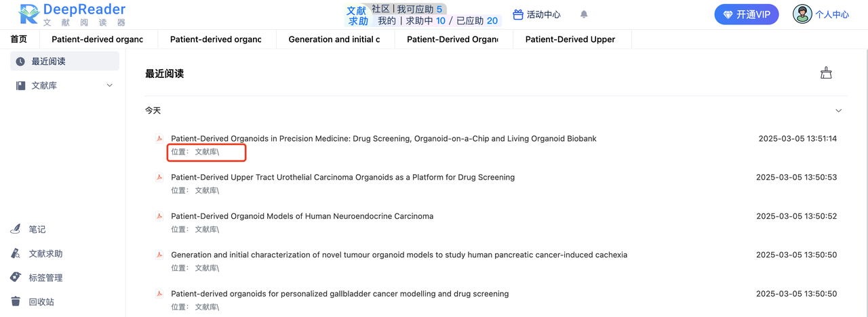This screenshot has width=868, height=317.
Task: Switch to the Generation and initial tab
Action: (x=334, y=39)
